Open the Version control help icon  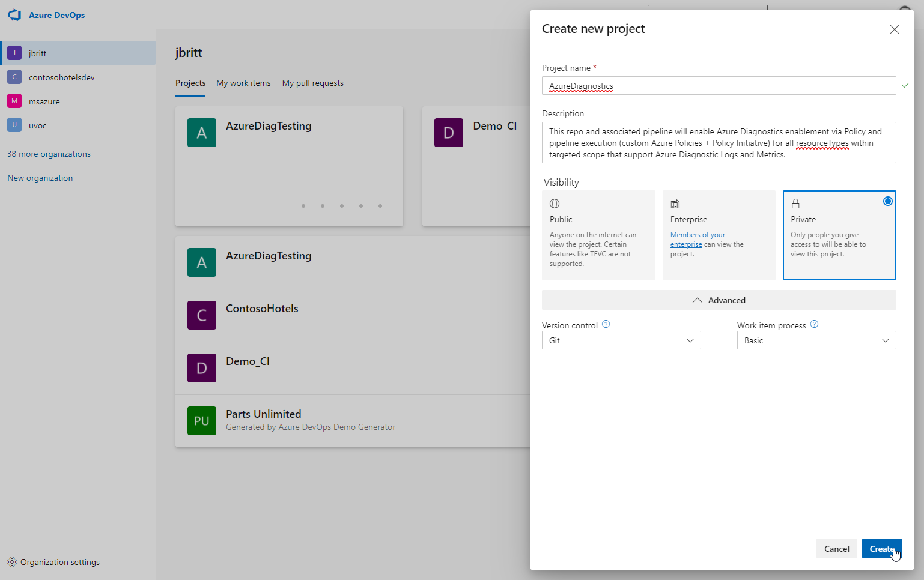pos(606,324)
